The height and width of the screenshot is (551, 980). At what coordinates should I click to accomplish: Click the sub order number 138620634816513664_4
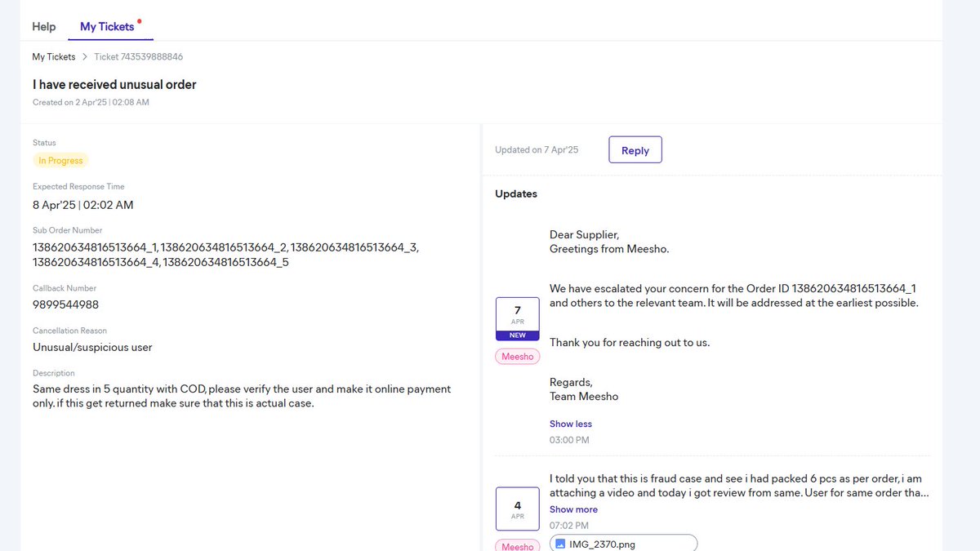click(96, 263)
